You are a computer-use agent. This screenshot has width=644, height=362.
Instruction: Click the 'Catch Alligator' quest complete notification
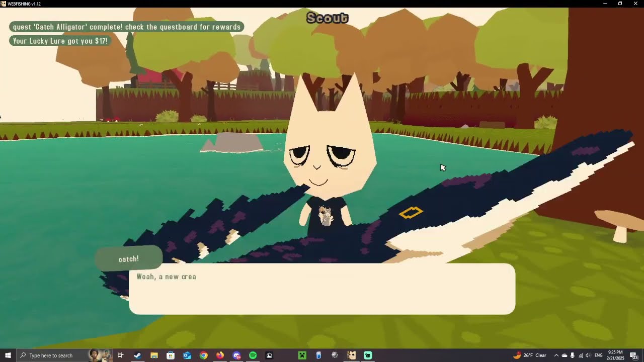(x=126, y=27)
